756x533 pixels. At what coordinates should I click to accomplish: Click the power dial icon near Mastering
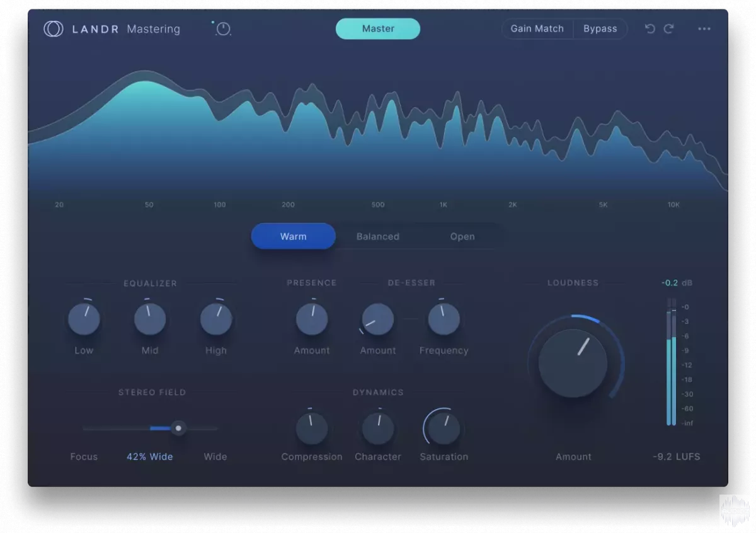(x=222, y=29)
